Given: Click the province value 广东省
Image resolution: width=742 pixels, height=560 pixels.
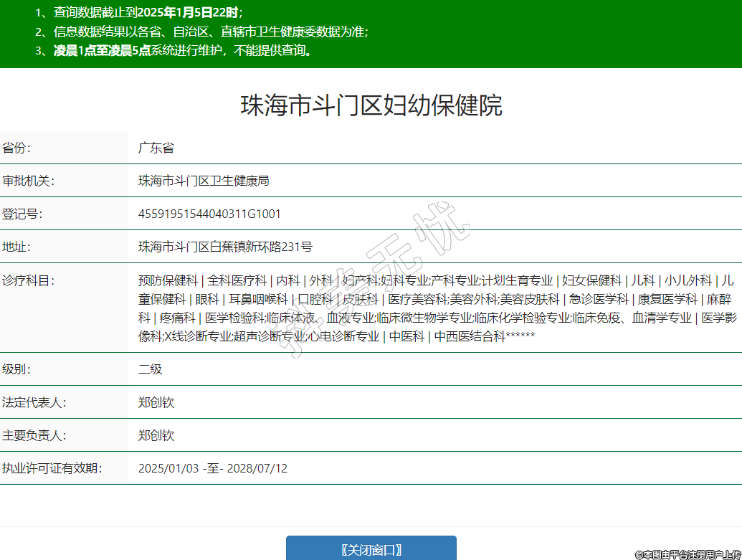Looking at the screenshot, I should pos(156,148).
